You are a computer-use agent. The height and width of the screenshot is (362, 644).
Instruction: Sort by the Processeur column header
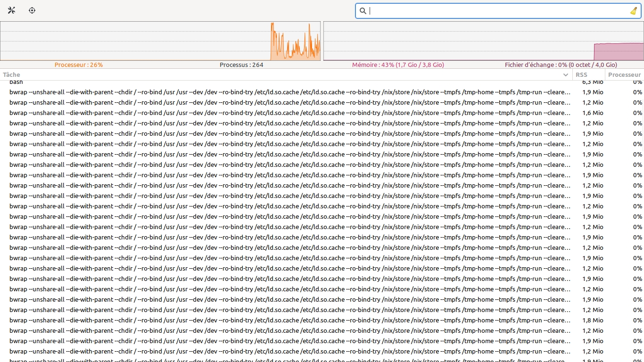pyautogui.click(x=624, y=74)
